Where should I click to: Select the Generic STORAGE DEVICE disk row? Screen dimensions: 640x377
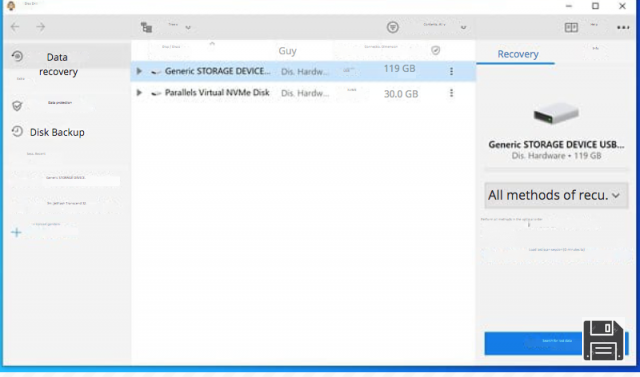303,71
